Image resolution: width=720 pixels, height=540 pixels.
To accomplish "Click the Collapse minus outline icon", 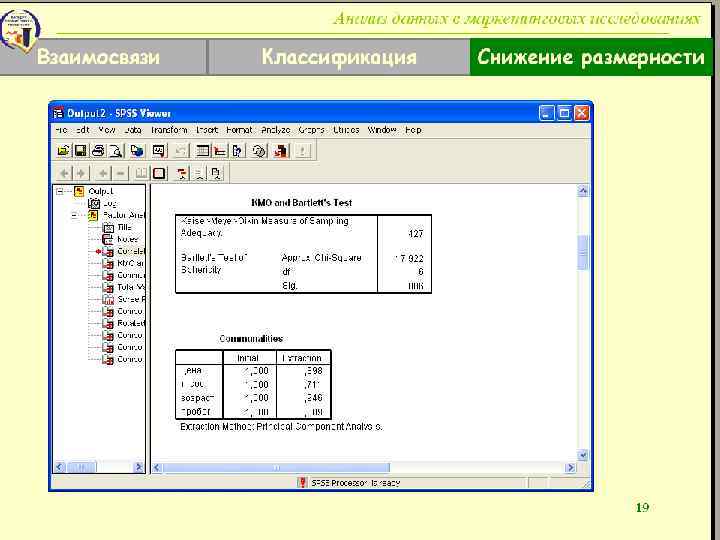I will [x=120, y=174].
